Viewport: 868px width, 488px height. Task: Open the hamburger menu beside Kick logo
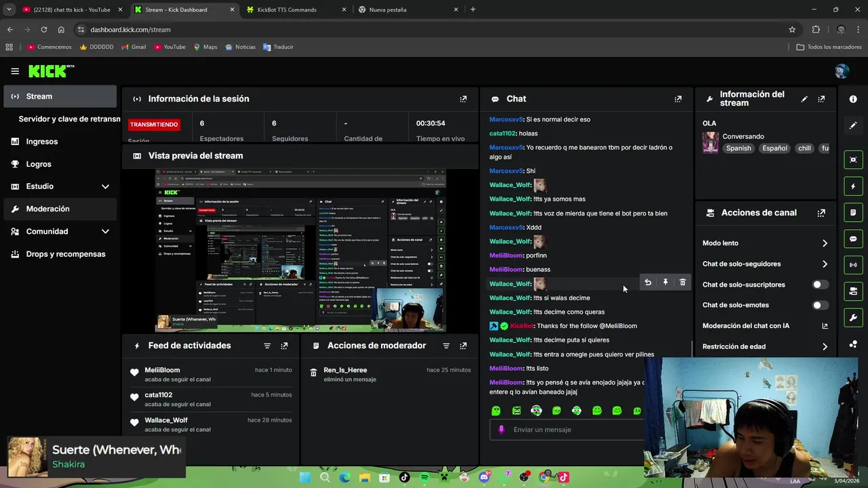click(15, 71)
